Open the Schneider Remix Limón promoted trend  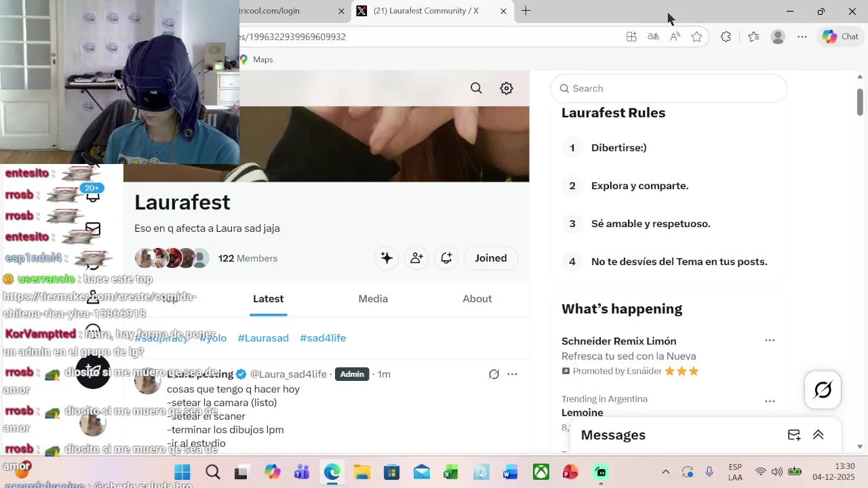tap(618, 341)
